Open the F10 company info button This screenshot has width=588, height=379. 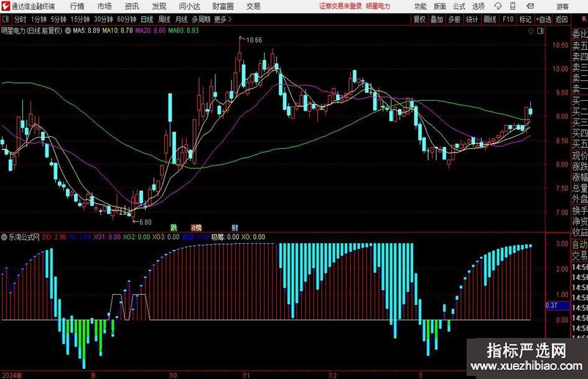[508, 19]
